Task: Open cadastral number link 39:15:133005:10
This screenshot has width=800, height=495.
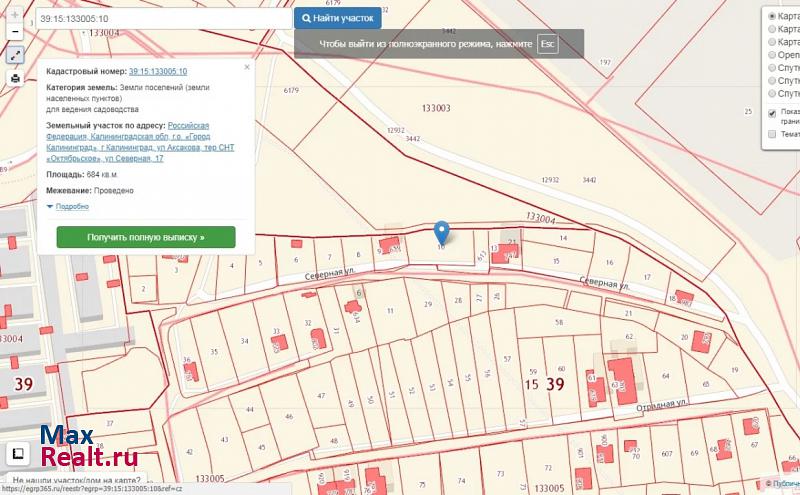Action: pyautogui.click(x=158, y=72)
